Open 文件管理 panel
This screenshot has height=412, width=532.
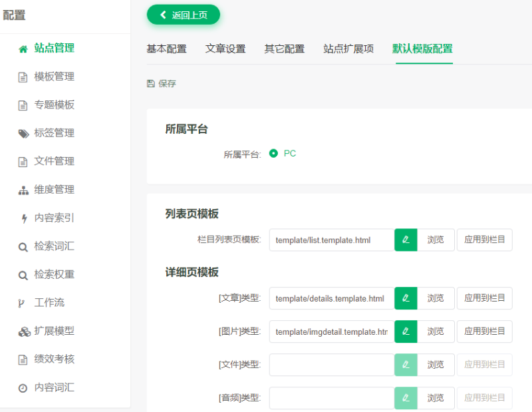pos(50,161)
